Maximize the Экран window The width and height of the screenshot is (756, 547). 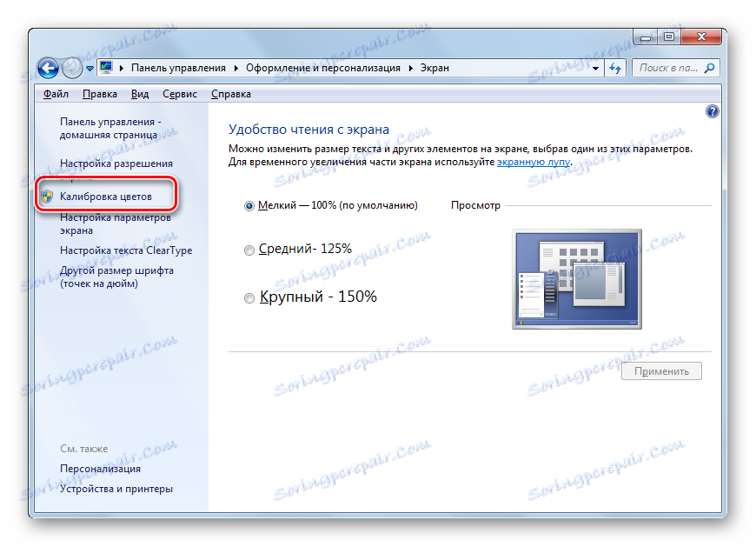669,37
